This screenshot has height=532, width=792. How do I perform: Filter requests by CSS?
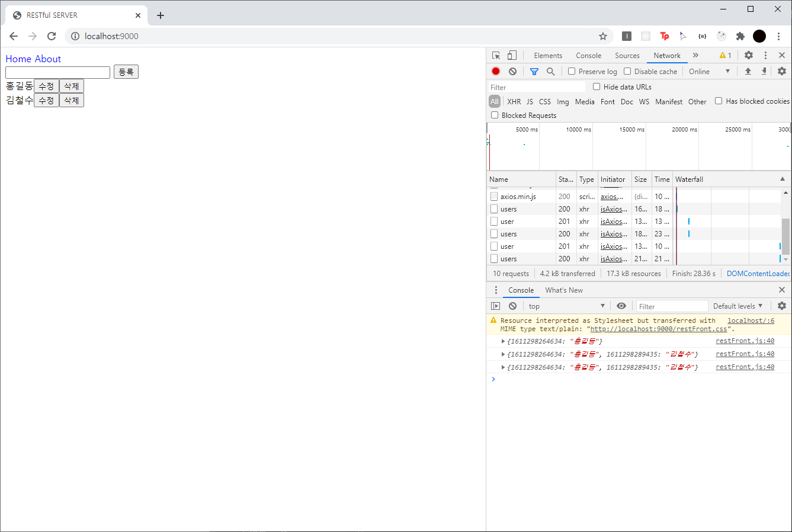pos(545,102)
